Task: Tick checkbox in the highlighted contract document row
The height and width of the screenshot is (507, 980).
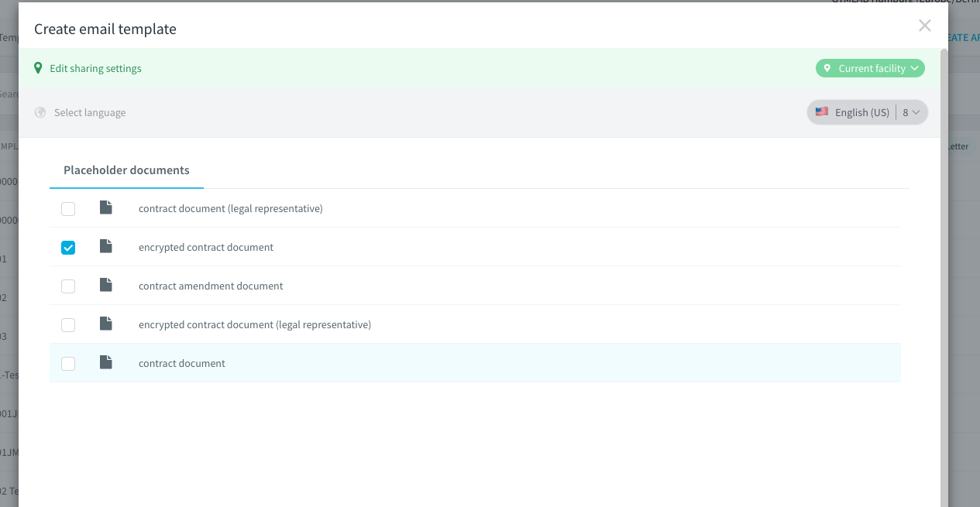Action: tap(68, 364)
